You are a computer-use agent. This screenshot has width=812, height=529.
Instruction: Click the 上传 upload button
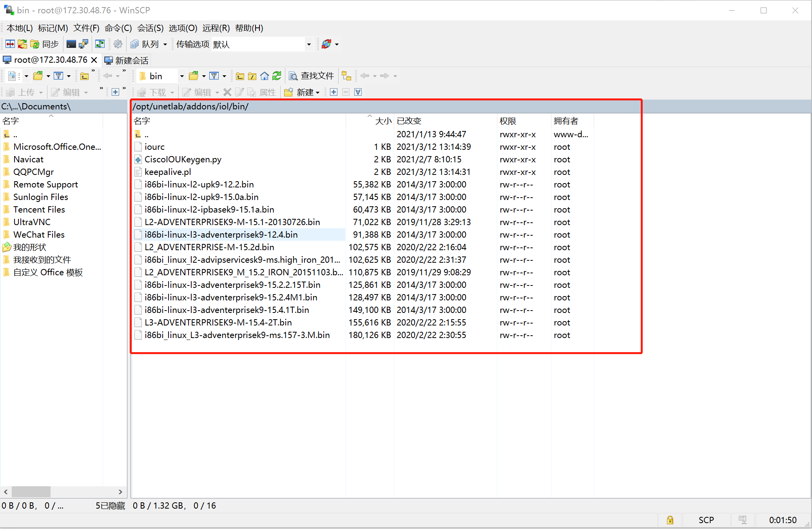pyautogui.click(x=21, y=92)
